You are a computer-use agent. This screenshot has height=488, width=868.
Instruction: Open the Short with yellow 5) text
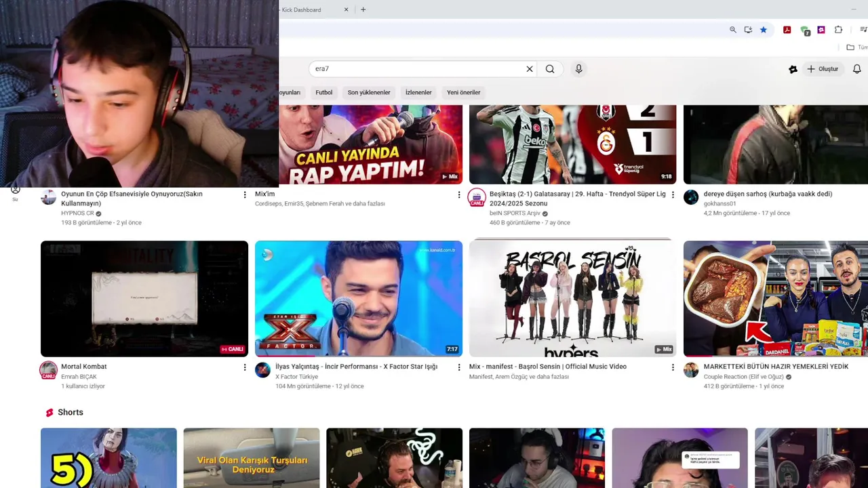pos(108,457)
